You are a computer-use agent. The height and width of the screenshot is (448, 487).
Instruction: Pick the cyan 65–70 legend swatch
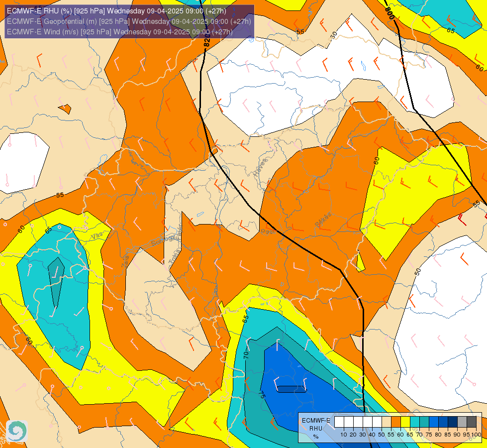point(415,422)
